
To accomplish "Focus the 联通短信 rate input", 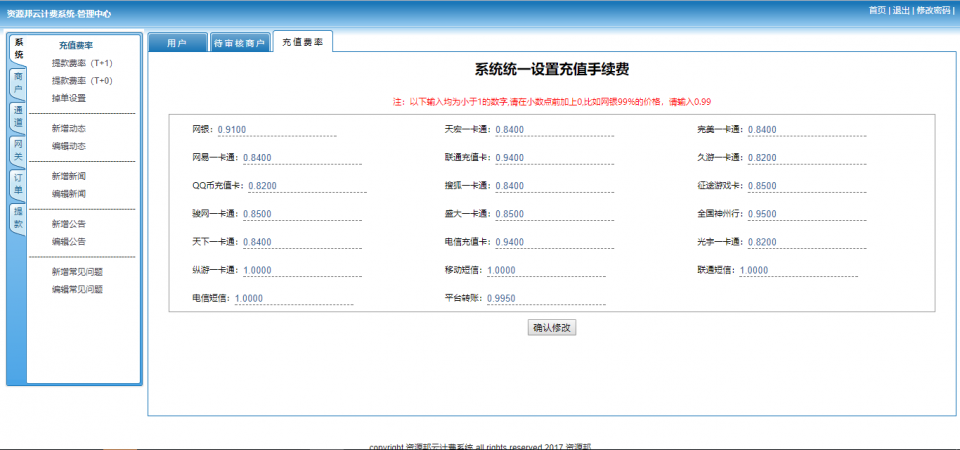I will tap(798, 271).
